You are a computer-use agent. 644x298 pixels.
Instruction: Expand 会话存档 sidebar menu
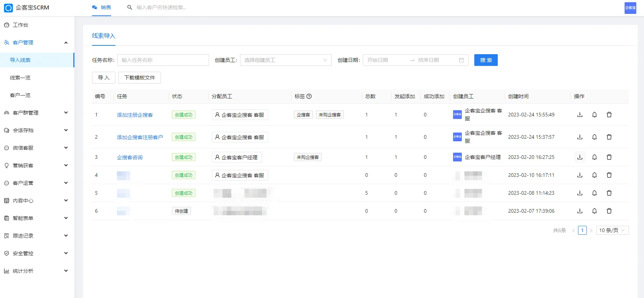37,130
